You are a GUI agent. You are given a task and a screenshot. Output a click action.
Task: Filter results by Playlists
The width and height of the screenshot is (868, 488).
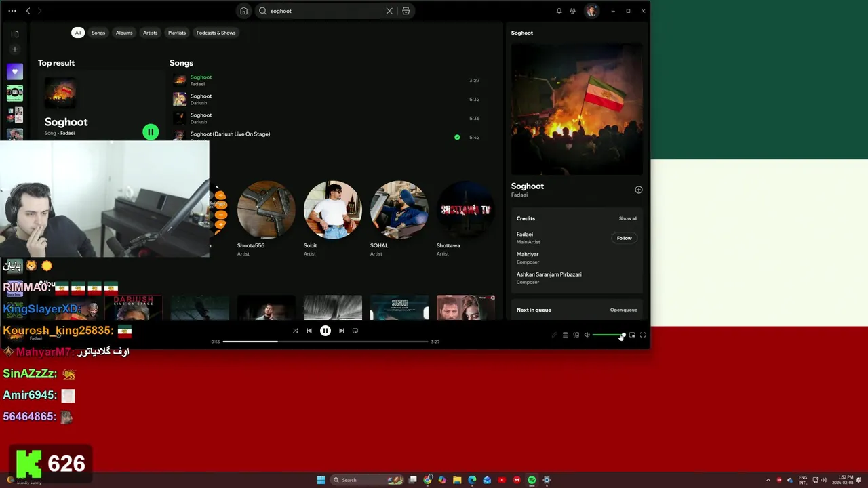tap(177, 33)
